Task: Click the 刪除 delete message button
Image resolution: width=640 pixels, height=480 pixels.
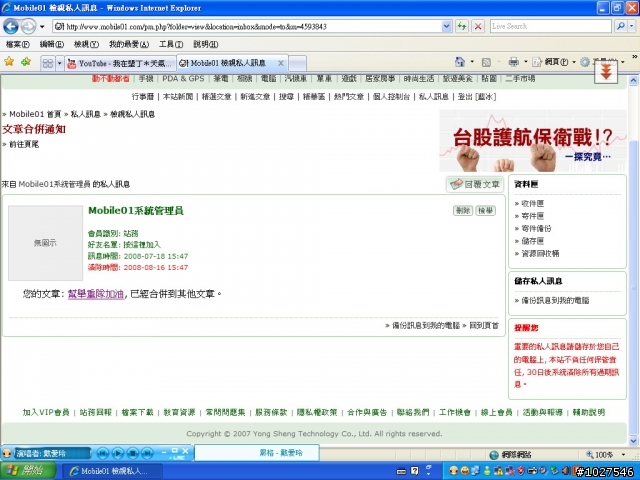Action: tap(463, 211)
